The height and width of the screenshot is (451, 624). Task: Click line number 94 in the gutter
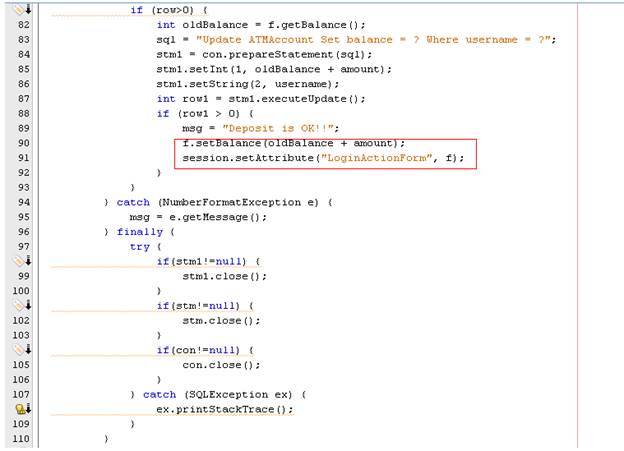[x=24, y=202]
